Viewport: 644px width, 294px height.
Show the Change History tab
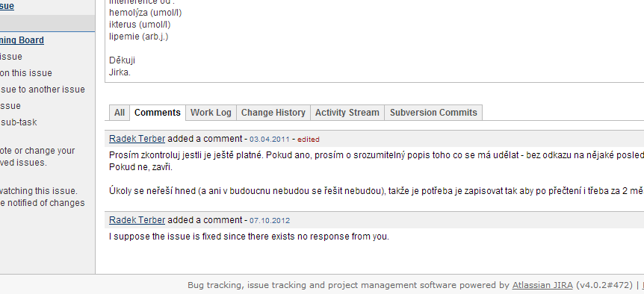click(x=273, y=113)
